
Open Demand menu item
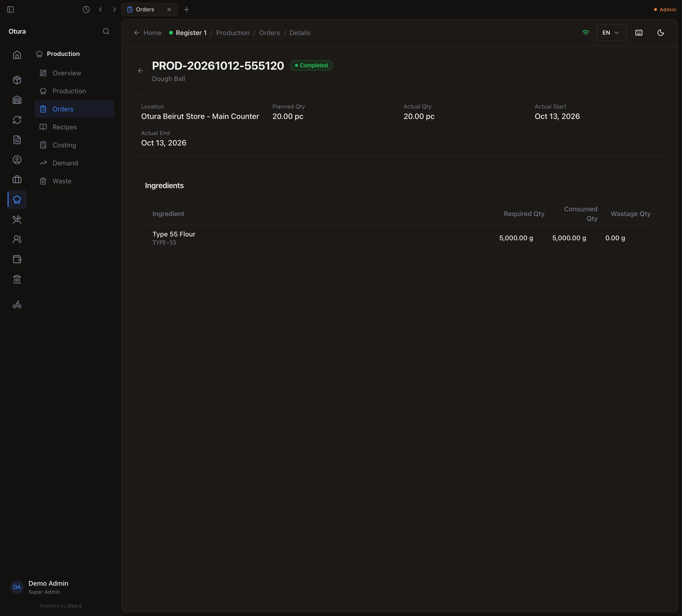click(74, 163)
